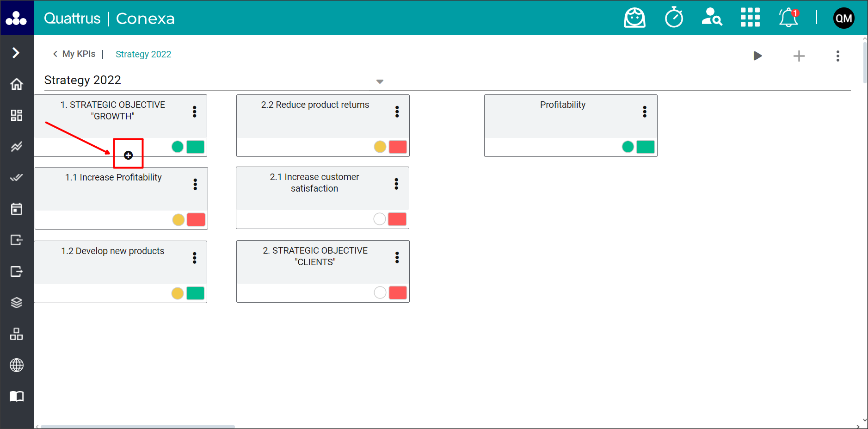Viewport: 868px width, 429px height.
Task: Click the add plus button at top right
Action: click(x=799, y=56)
